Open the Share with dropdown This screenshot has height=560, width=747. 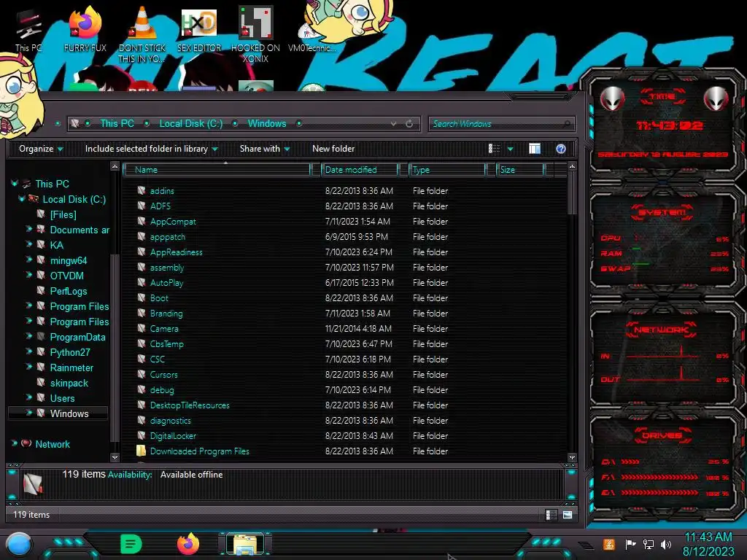click(x=265, y=149)
